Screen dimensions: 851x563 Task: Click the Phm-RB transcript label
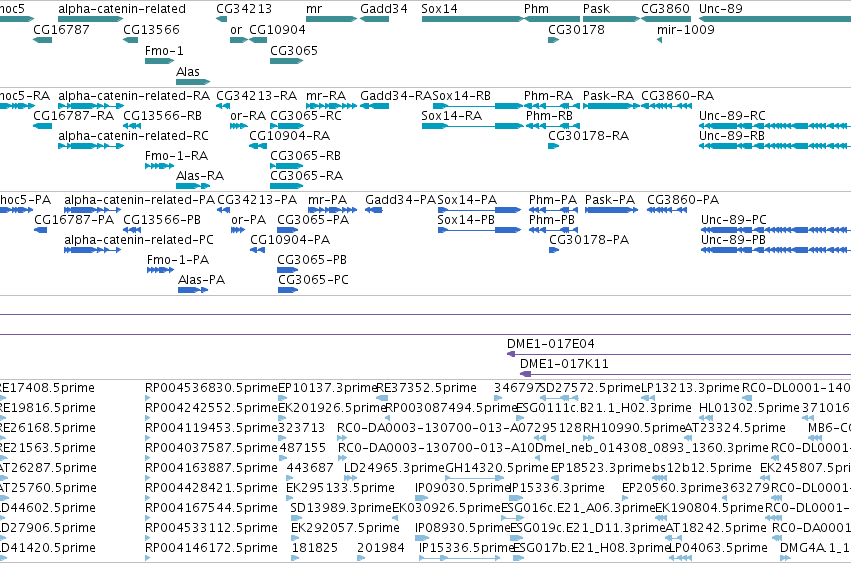pyautogui.click(x=549, y=116)
